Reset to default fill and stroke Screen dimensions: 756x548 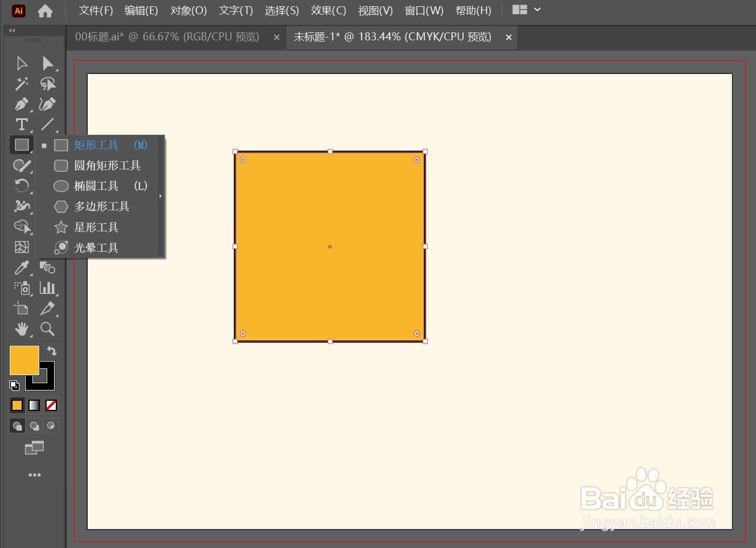click(14, 385)
